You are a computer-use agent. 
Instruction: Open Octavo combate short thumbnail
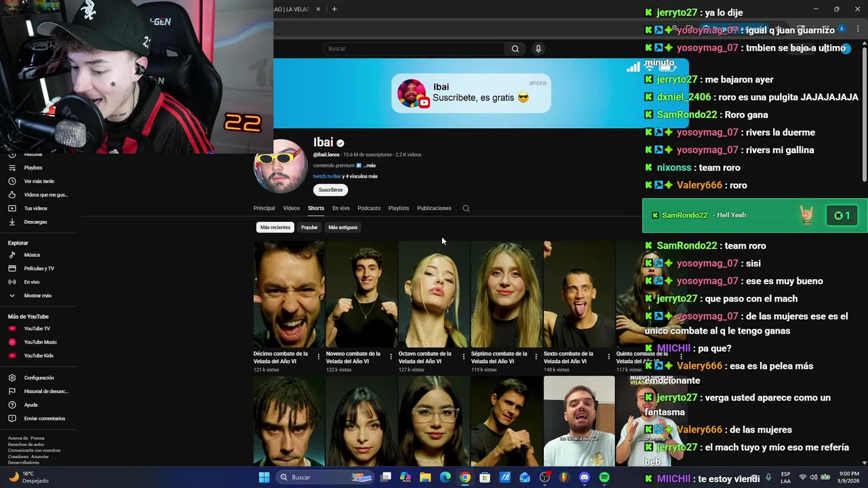click(x=434, y=294)
